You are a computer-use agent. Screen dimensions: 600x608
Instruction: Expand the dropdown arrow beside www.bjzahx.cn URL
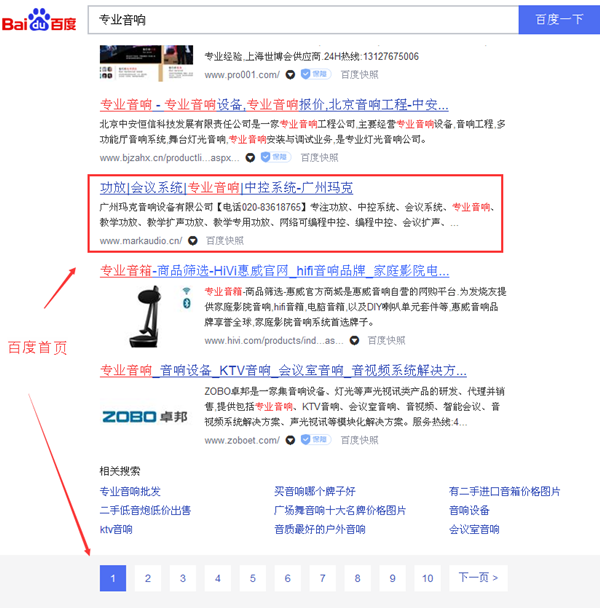(250, 157)
